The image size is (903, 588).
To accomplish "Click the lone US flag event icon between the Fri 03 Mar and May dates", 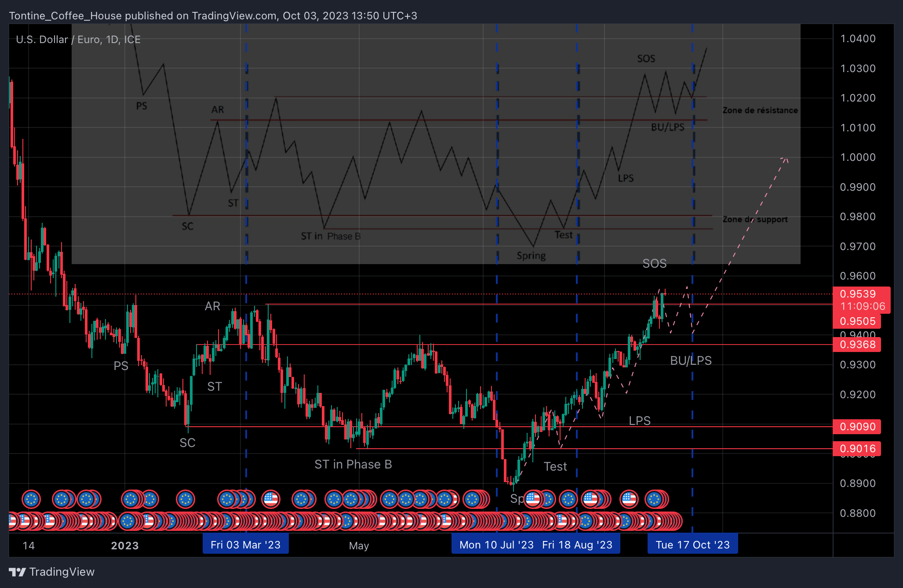I will [270, 499].
